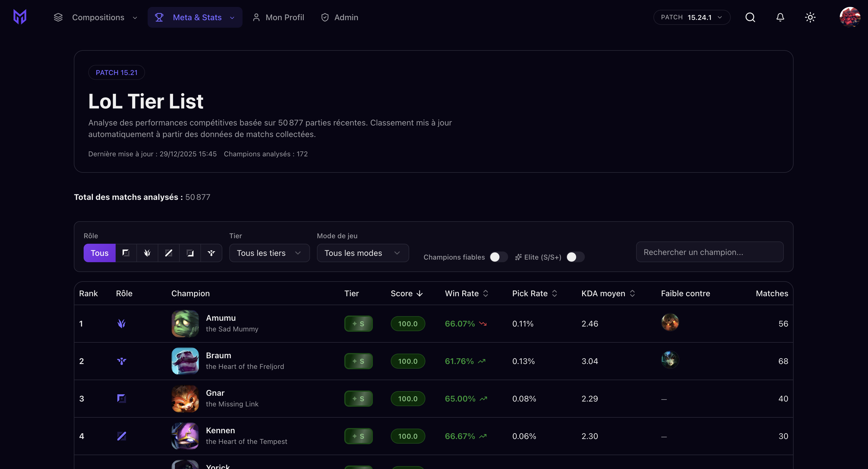Sort the table by Win Rate
This screenshot has width=868, height=469.
point(466,293)
